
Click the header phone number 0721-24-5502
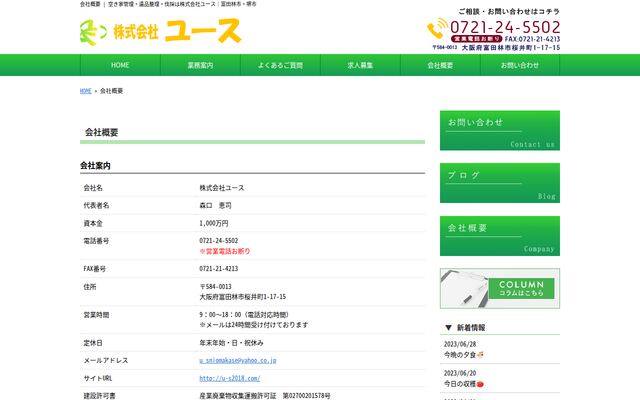[505, 27]
